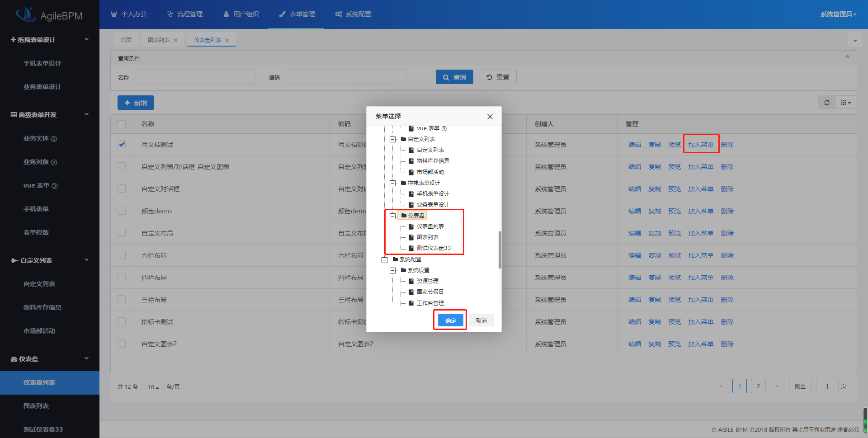Screen dimensions: 868x438
Task: Check the 颜色demo row checkbox
Action: click(122, 211)
